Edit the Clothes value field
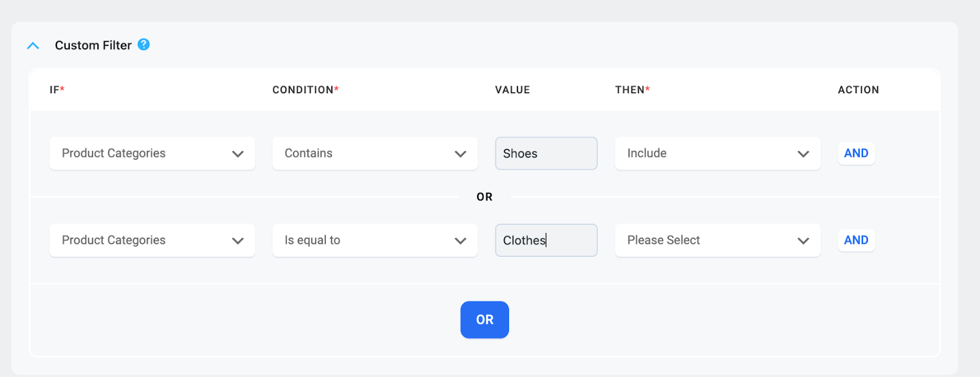Screen dimensions: 980x377 pyautogui.click(x=546, y=240)
